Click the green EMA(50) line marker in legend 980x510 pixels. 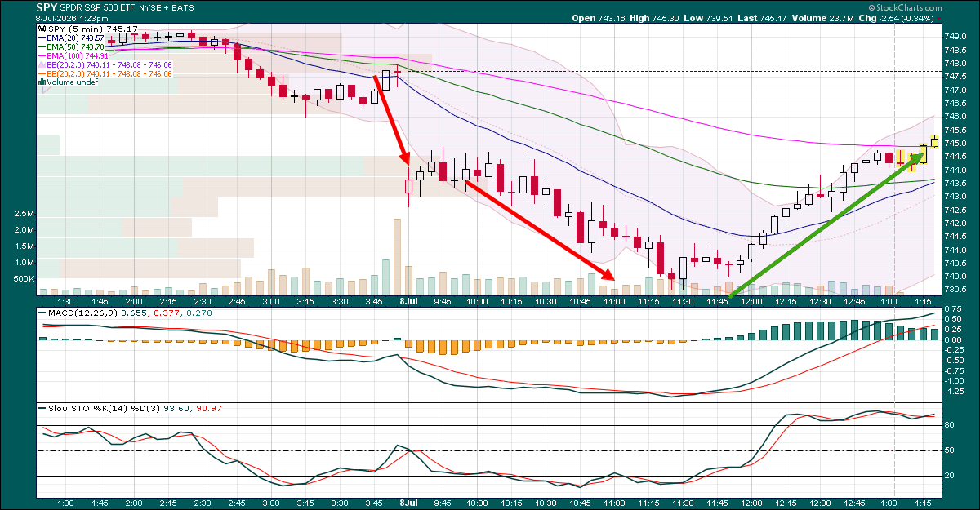(42, 47)
